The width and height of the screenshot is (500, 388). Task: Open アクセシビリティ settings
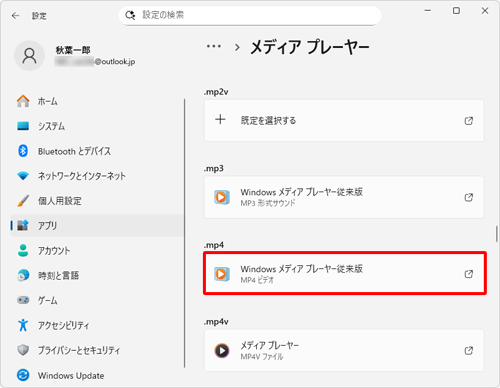97,325
